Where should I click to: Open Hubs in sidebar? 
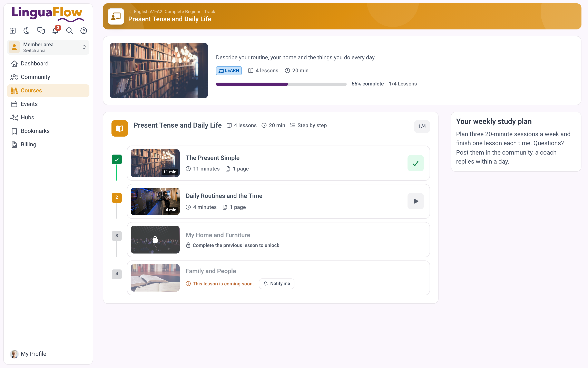[48, 118]
